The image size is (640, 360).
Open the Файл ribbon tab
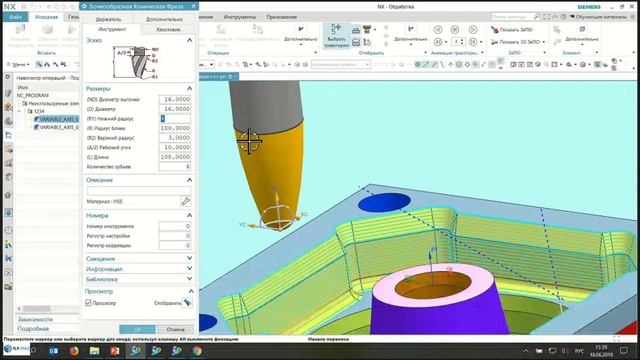(x=15, y=17)
